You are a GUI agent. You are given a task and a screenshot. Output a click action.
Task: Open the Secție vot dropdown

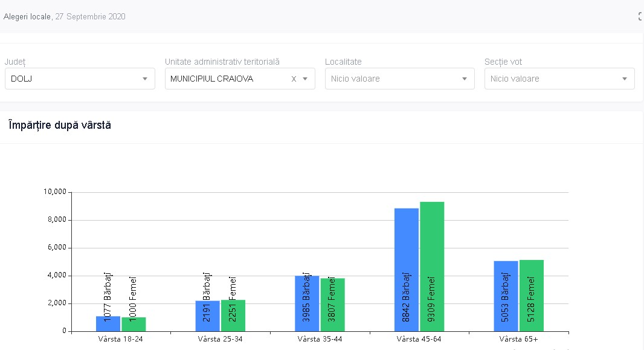(x=559, y=79)
